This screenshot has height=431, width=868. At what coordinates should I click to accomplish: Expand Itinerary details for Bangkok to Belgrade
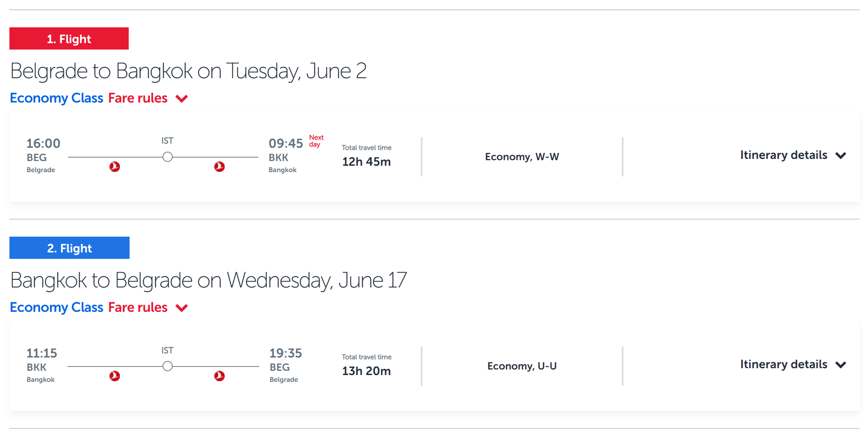[793, 364]
